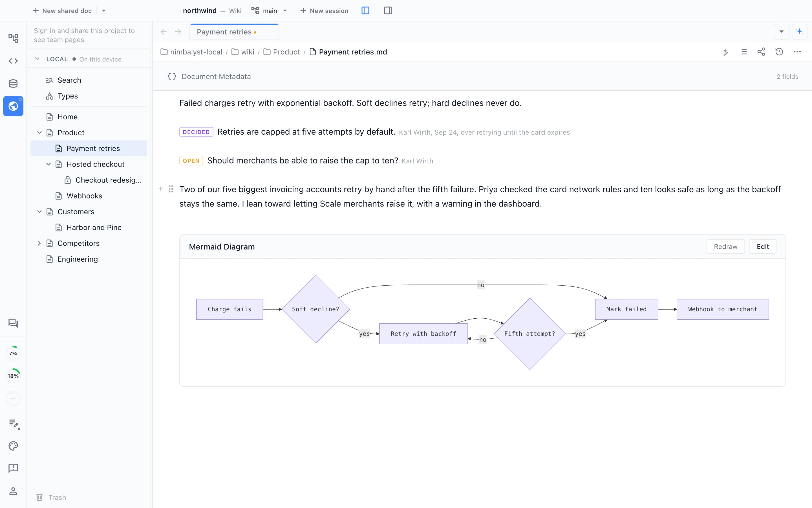This screenshot has width=812, height=508.
Task: Open New shared doc dropdown arrow
Action: click(x=104, y=11)
